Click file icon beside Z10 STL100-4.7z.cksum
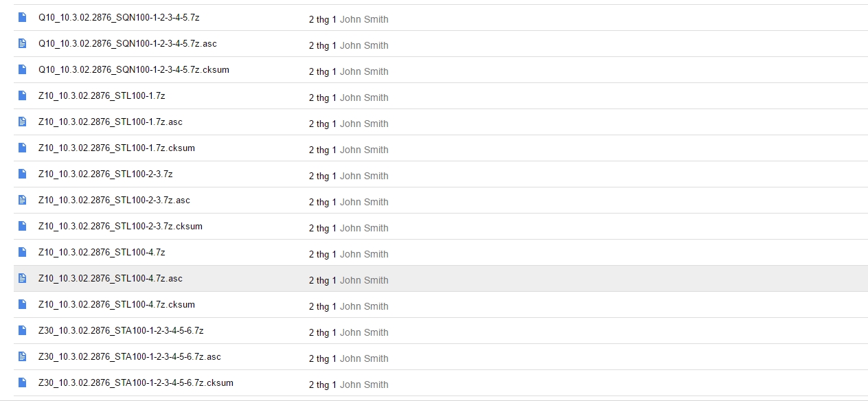 (23, 304)
